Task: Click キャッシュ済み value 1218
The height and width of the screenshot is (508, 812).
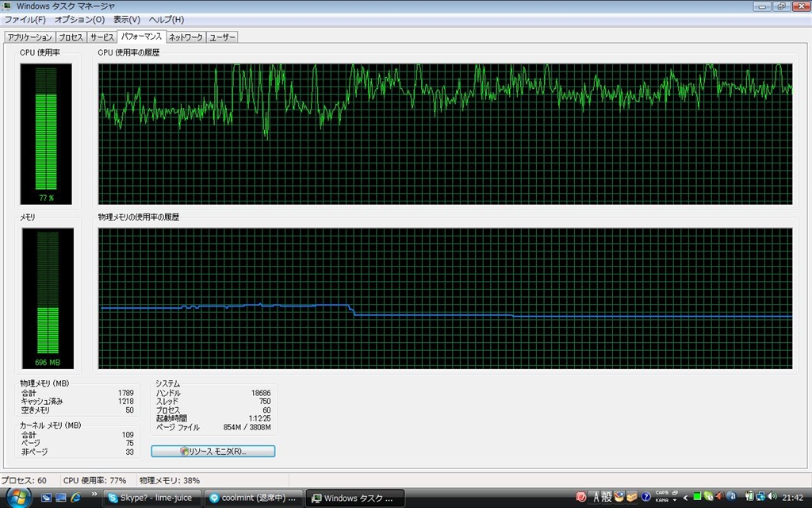Action: 126,401
